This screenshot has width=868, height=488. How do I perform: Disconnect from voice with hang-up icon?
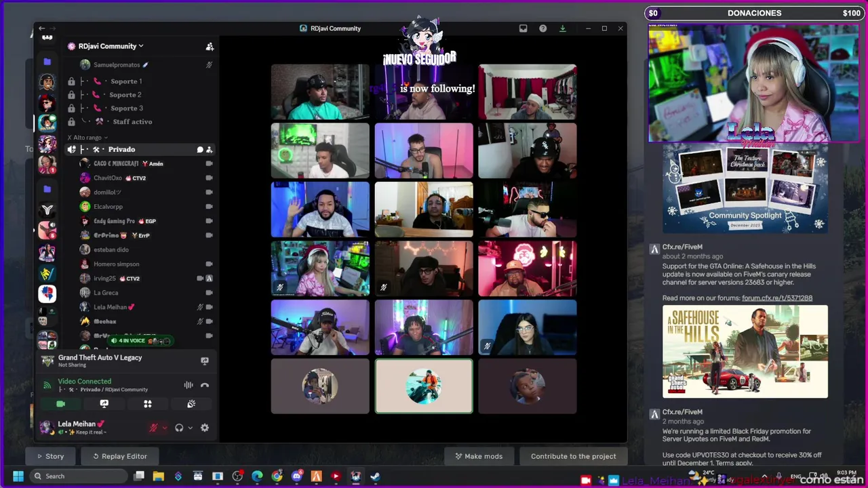click(x=205, y=385)
